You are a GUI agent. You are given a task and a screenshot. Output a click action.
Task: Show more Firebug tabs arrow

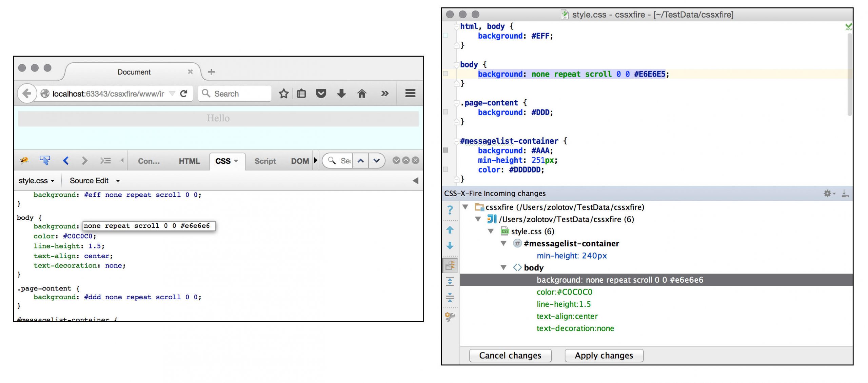[315, 160]
